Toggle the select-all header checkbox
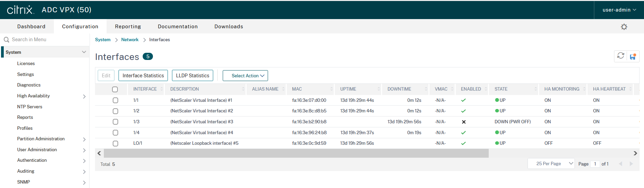The width and height of the screenshot is (644, 188). pyautogui.click(x=115, y=89)
